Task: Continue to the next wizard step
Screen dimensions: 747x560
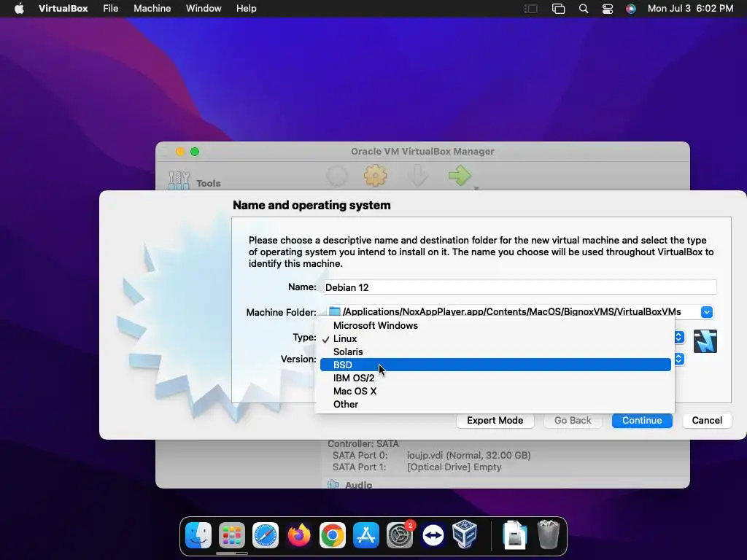Action: [x=642, y=421]
